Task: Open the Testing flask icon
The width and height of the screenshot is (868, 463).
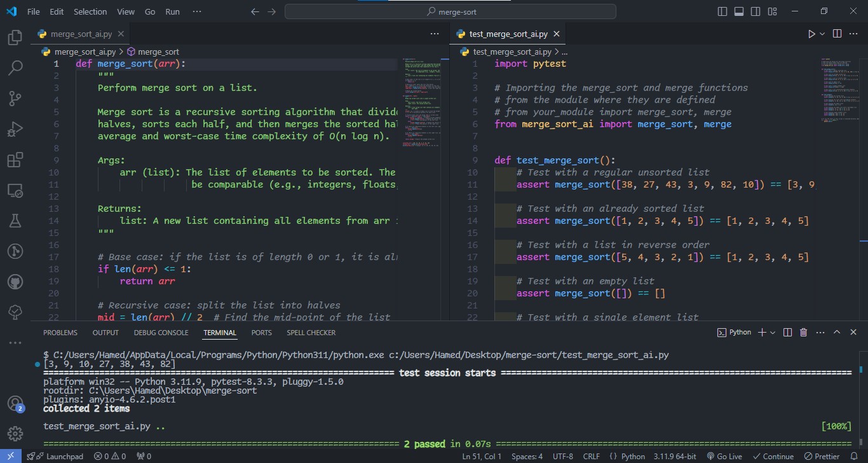Action: 15,221
